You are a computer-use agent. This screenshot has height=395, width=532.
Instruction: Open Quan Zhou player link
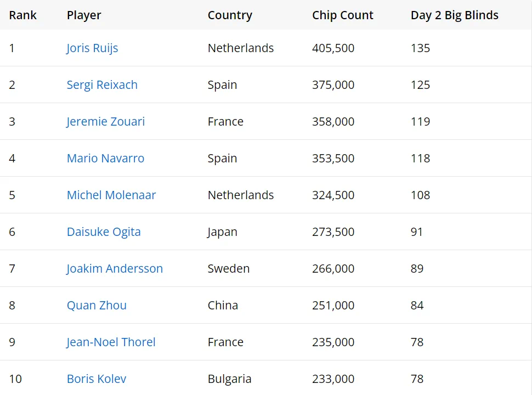[97, 306]
